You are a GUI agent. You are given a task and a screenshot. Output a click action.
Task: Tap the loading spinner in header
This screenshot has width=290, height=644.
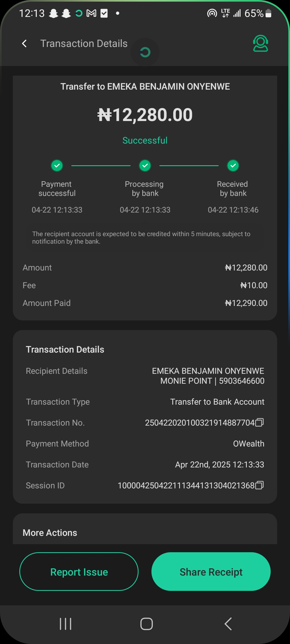point(145,52)
